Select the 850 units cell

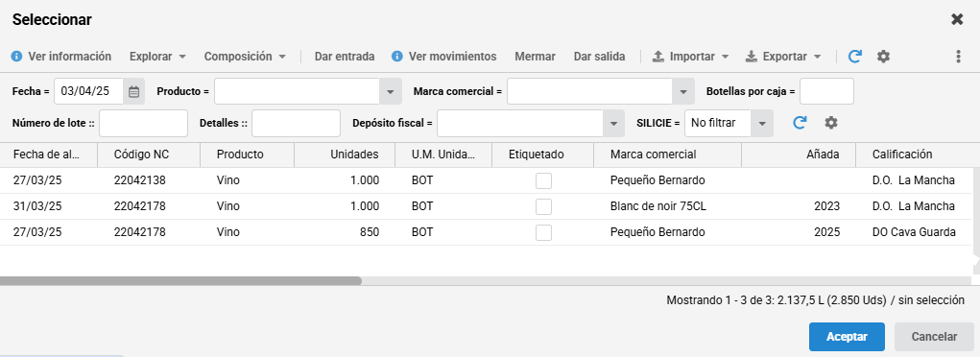pyautogui.click(x=345, y=232)
